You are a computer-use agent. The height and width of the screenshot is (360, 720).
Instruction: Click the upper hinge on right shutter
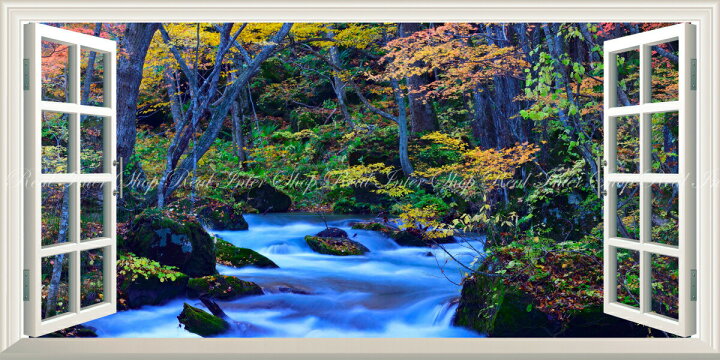[693, 74]
